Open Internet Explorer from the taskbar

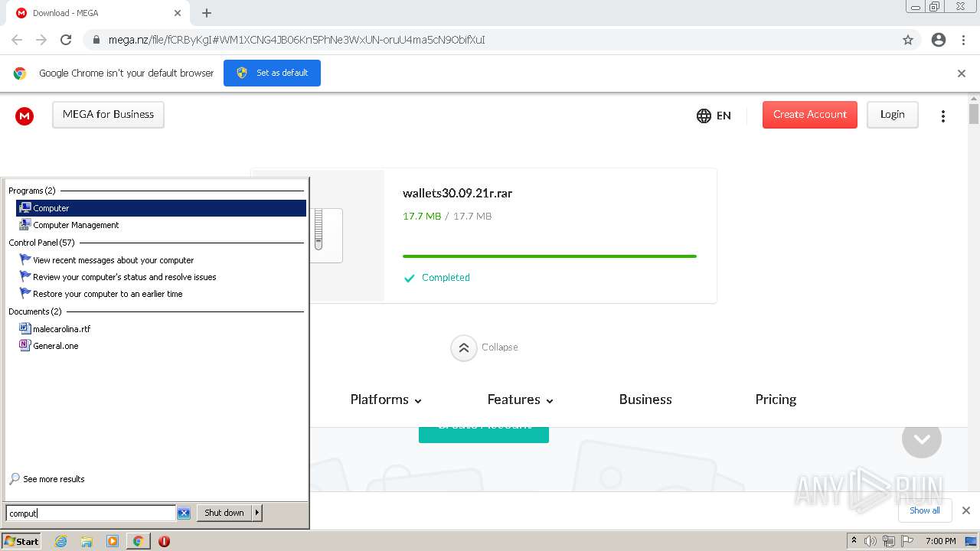[x=61, y=541]
